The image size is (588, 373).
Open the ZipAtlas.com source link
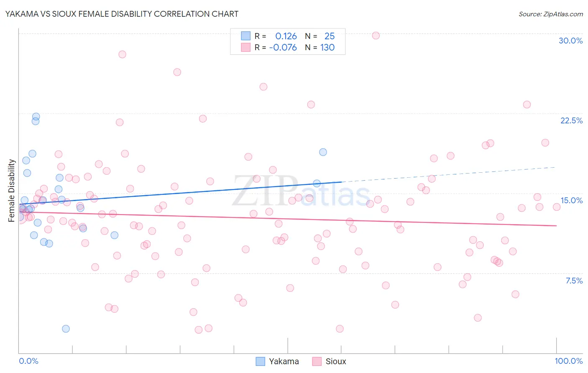(551, 14)
